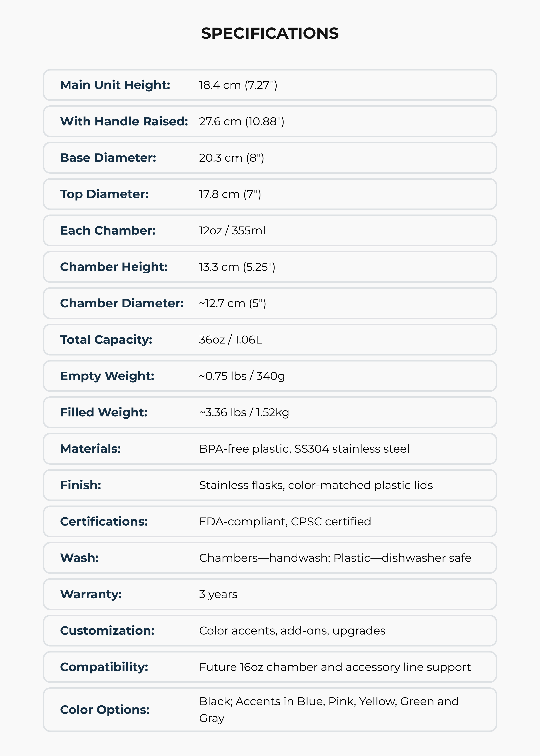Click the Color Options label
Image resolution: width=540 pixels, height=756 pixels.
[x=105, y=710]
